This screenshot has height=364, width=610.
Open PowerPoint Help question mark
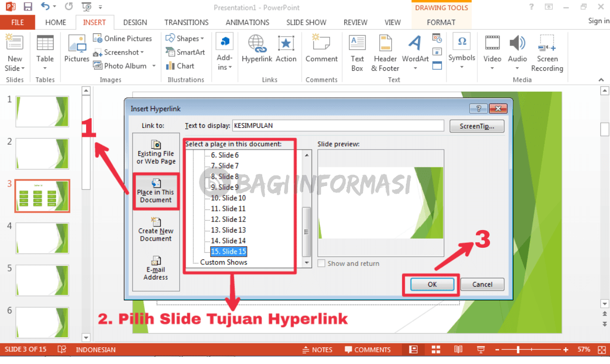point(531,7)
